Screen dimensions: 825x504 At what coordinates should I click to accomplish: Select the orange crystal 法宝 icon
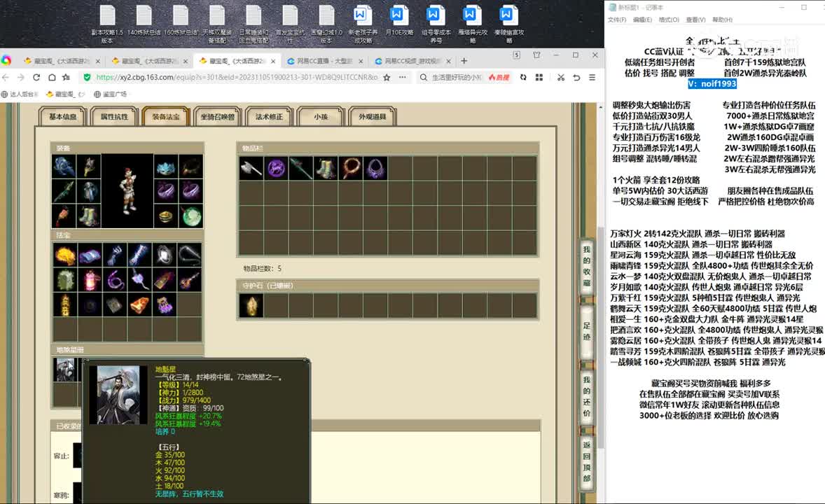139,304
